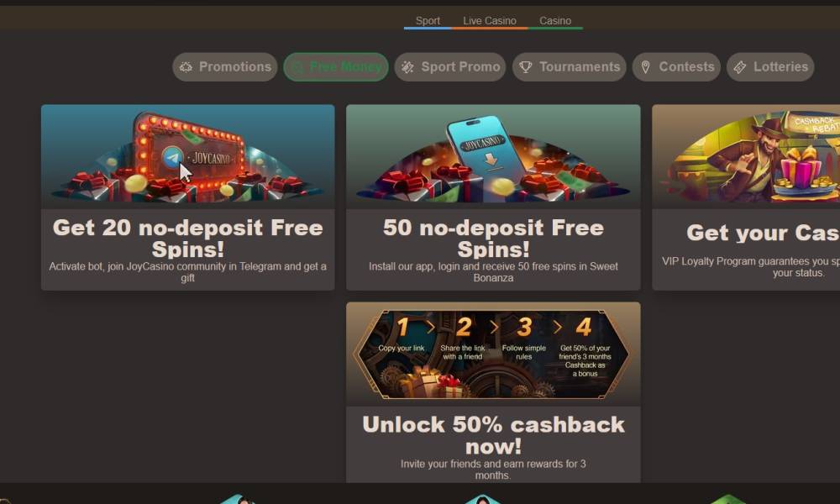The image size is (840, 504).
Task: Open the Lotteries category
Action: pos(770,67)
